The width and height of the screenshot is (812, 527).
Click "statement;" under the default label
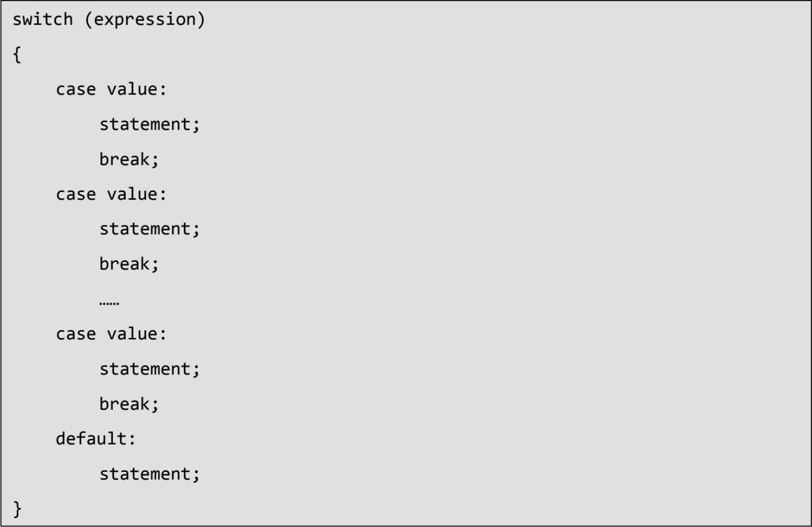(x=149, y=474)
